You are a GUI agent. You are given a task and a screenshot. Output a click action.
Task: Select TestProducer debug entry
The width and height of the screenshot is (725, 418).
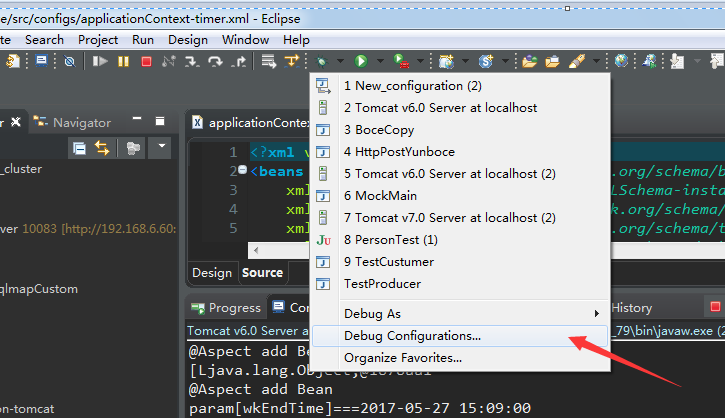[x=460, y=283]
